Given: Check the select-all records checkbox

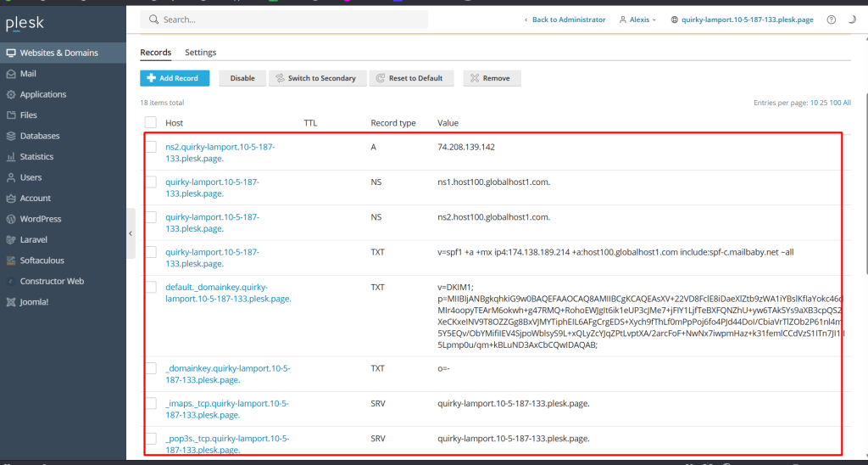Looking at the screenshot, I should (x=151, y=123).
